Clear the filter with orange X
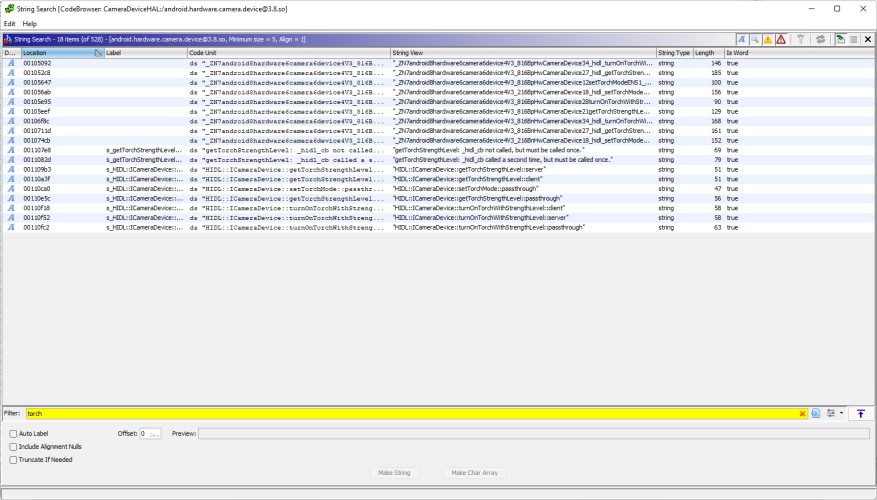Viewport: 877px width, 500px height. pyautogui.click(x=802, y=413)
